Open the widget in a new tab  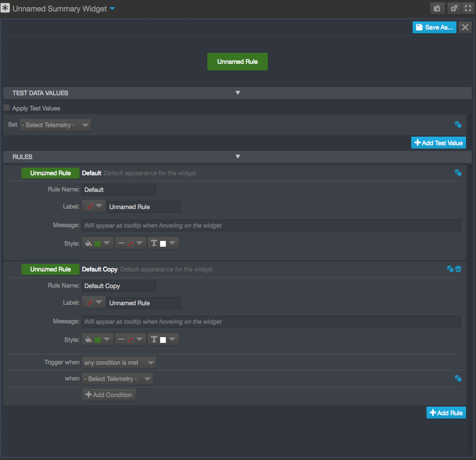453,8
